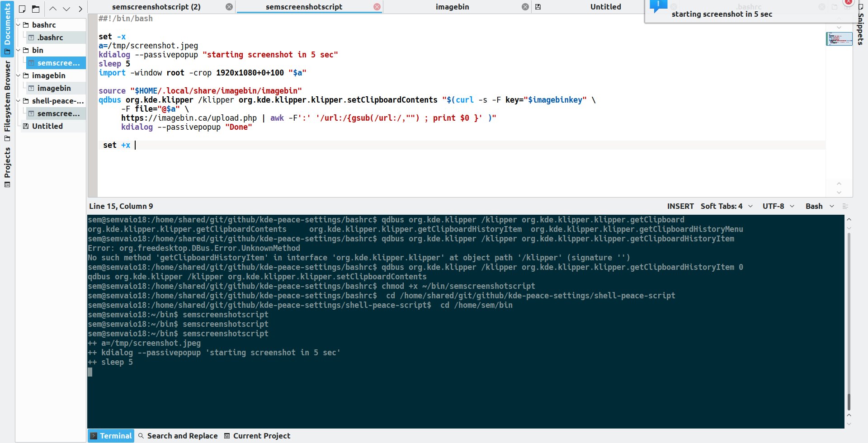Open the Soft Tabs: 4 dropdown
Viewport: 868px width, 443px height.
click(727, 206)
